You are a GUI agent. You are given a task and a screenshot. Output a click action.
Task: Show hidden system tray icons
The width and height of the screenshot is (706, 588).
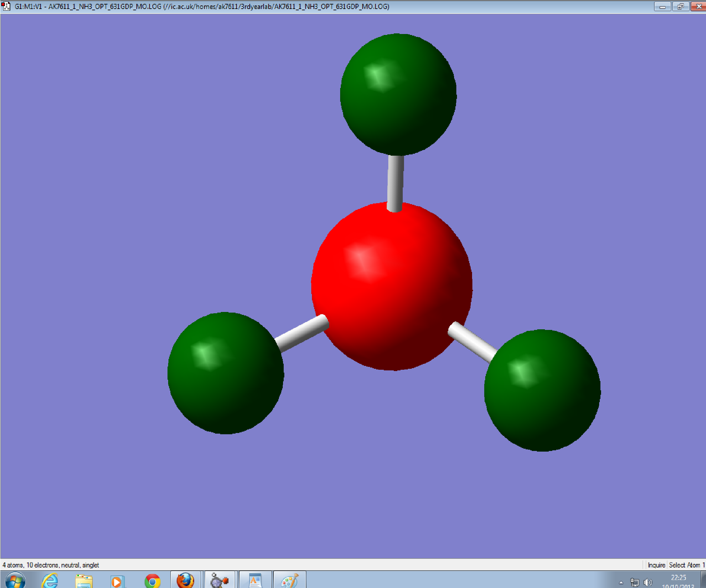pos(621,582)
